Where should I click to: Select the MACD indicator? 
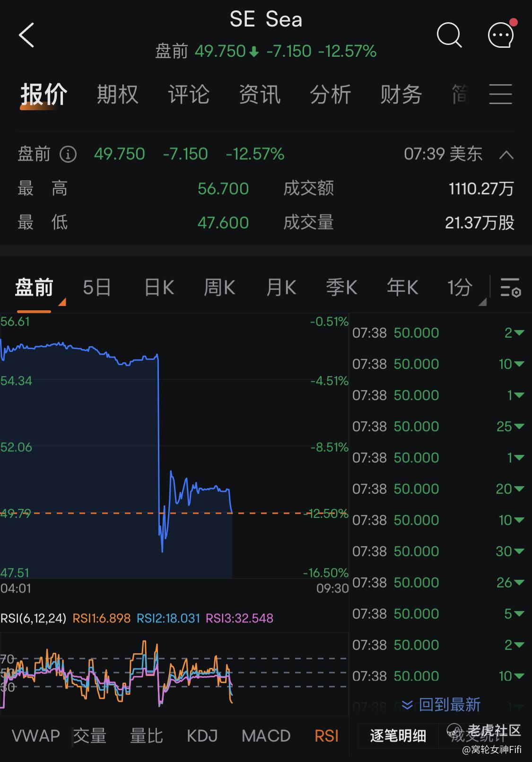tap(266, 736)
